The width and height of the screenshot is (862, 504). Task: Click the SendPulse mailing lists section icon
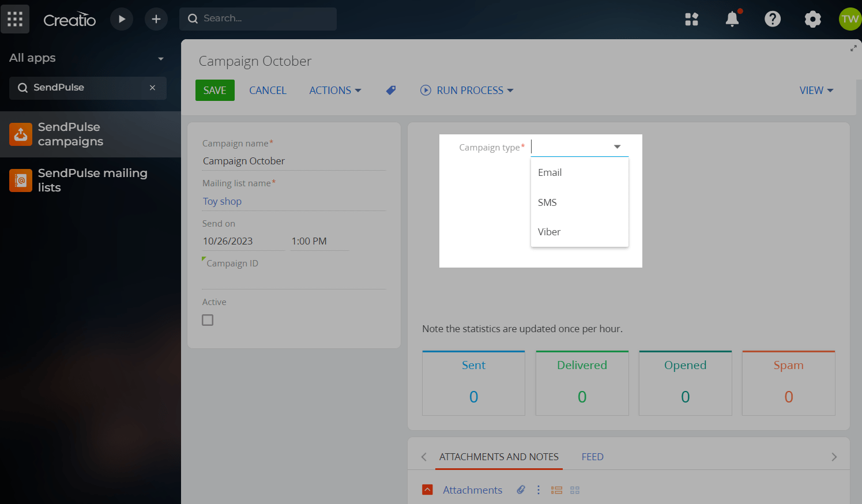pyautogui.click(x=21, y=180)
